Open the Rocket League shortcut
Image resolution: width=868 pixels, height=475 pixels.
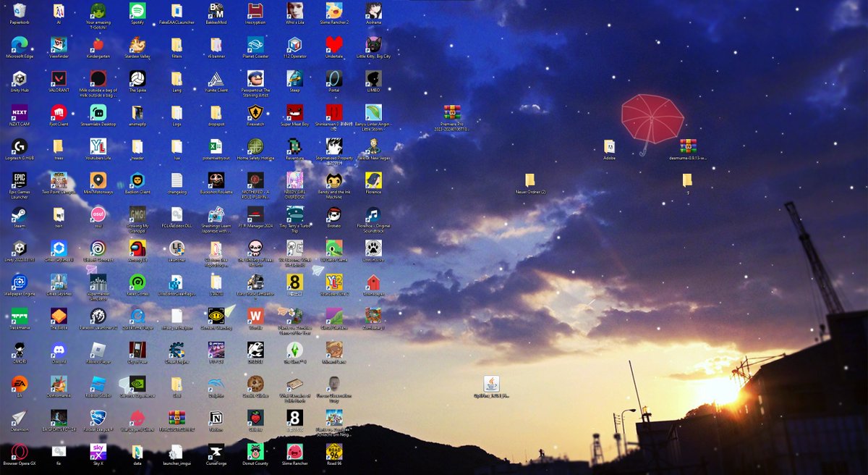pyautogui.click(x=98, y=419)
